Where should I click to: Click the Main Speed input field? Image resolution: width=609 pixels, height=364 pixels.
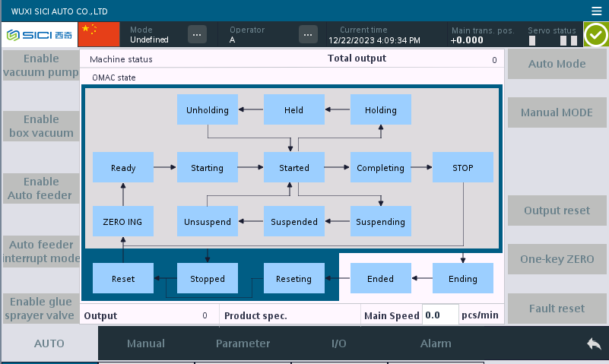(x=440, y=315)
